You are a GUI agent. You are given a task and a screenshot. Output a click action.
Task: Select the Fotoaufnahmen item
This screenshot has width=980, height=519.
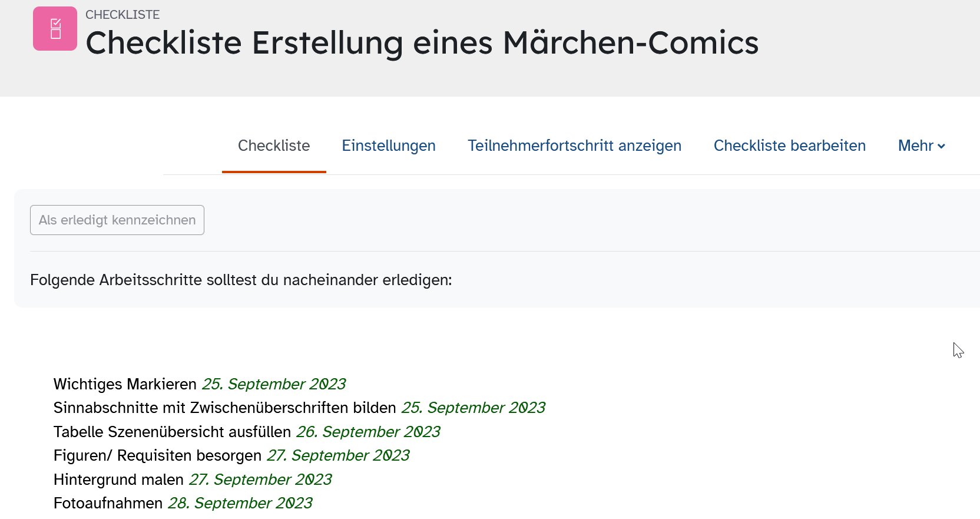[108, 503]
